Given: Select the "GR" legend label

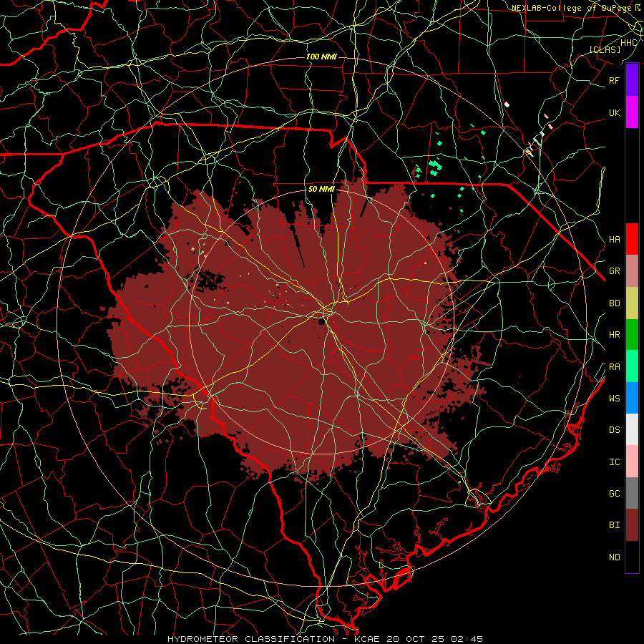Looking at the screenshot, I should point(614,271).
